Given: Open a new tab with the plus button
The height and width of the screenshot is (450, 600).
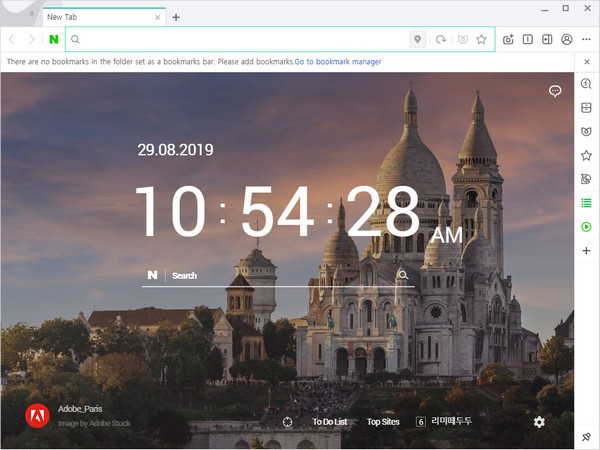Looking at the screenshot, I should pos(176,17).
